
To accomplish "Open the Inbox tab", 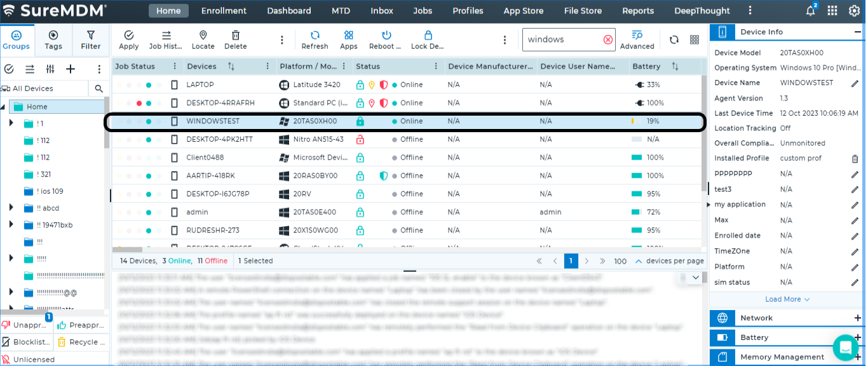I will click(x=382, y=11).
